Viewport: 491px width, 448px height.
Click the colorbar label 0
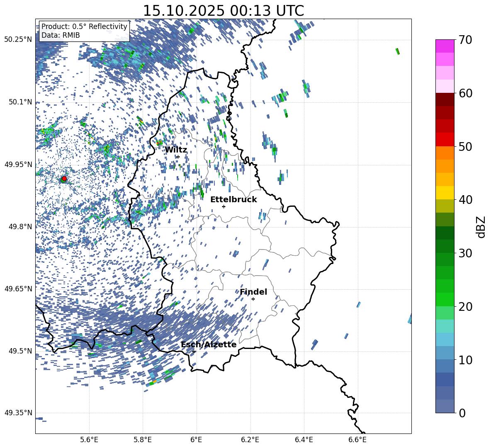click(462, 413)
